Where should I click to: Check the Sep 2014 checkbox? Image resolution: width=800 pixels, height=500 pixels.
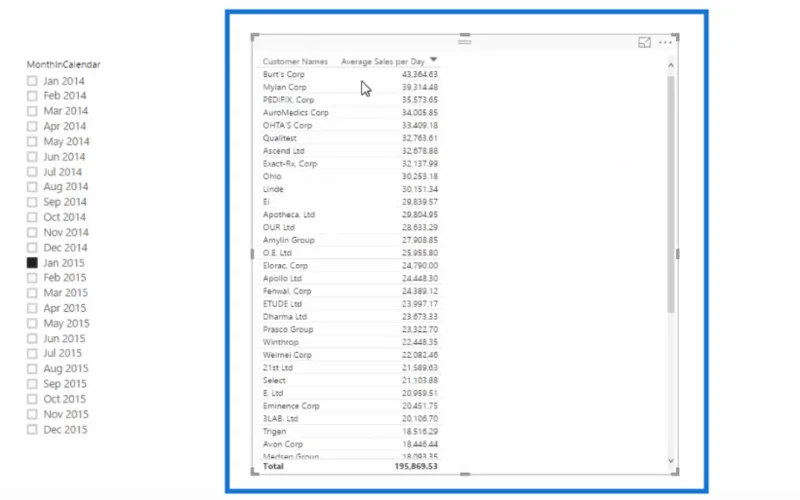point(32,202)
